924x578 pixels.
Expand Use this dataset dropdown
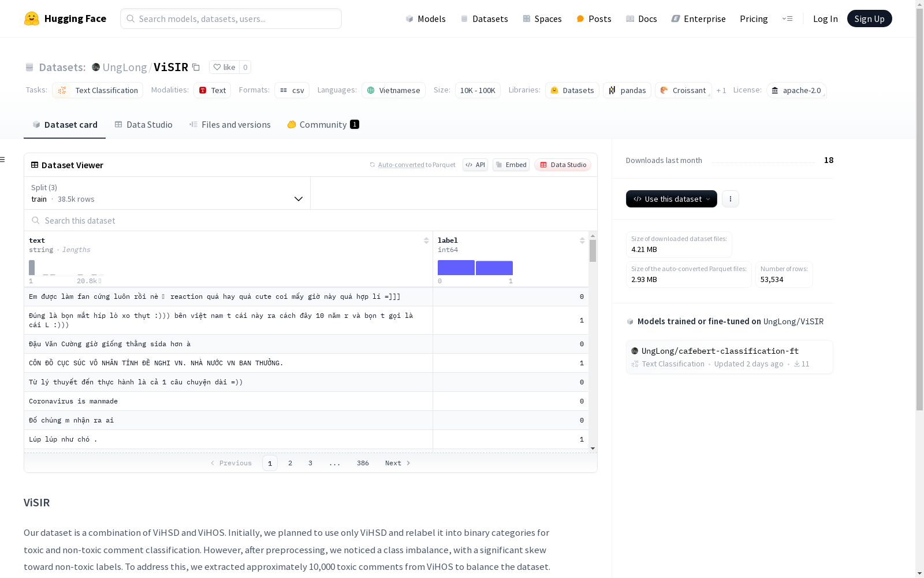[672, 199]
